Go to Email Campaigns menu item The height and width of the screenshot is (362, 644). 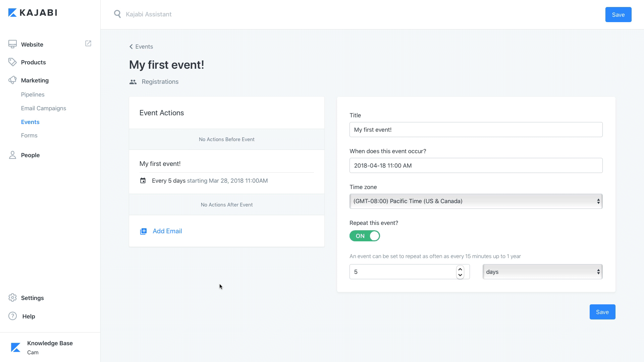[x=43, y=108]
